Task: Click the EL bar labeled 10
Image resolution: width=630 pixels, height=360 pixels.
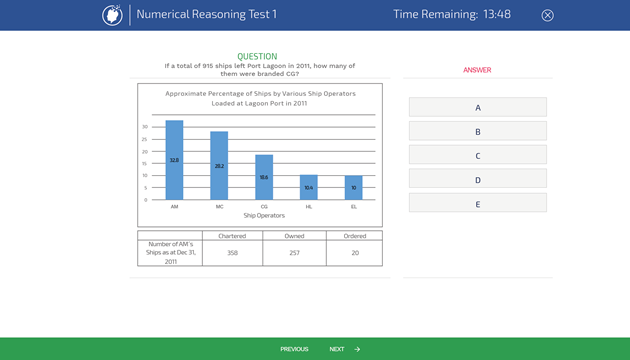Action: (354, 188)
